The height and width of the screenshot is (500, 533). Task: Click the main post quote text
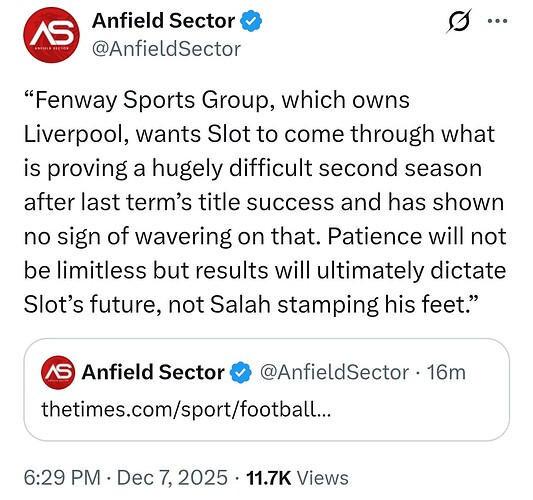point(265,202)
